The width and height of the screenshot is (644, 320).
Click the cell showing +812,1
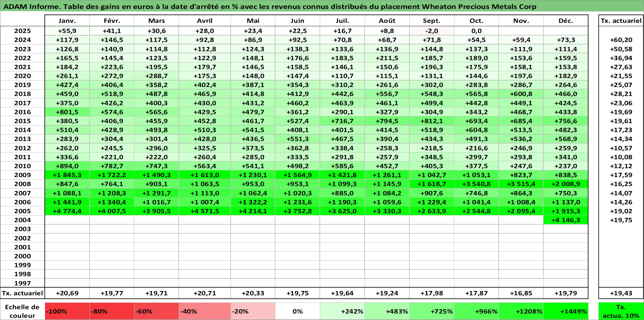432,121
